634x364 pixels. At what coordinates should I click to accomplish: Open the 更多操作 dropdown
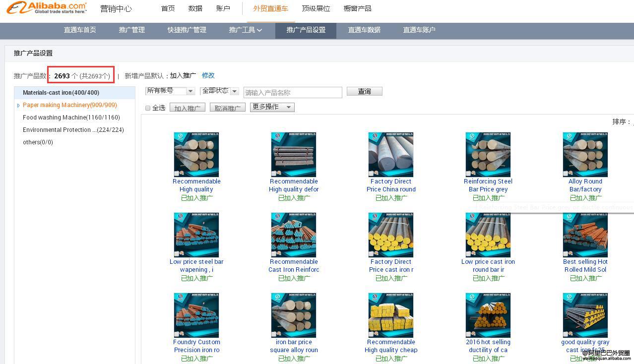pyautogui.click(x=272, y=107)
